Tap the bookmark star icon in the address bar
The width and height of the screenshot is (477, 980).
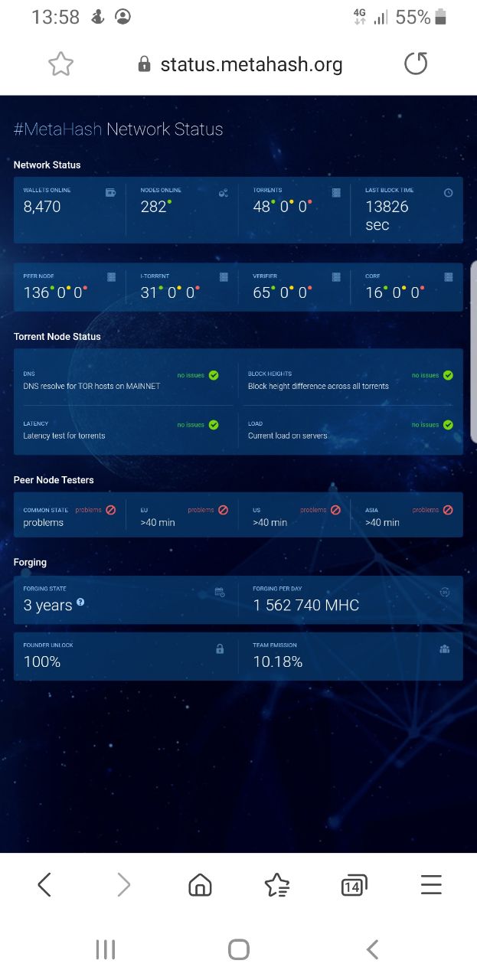click(60, 64)
